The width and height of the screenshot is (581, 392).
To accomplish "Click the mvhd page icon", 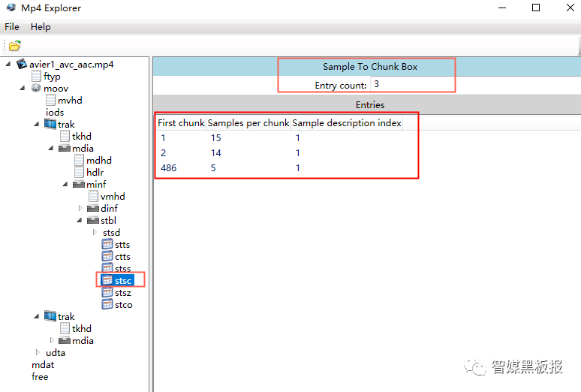I will coord(50,100).
